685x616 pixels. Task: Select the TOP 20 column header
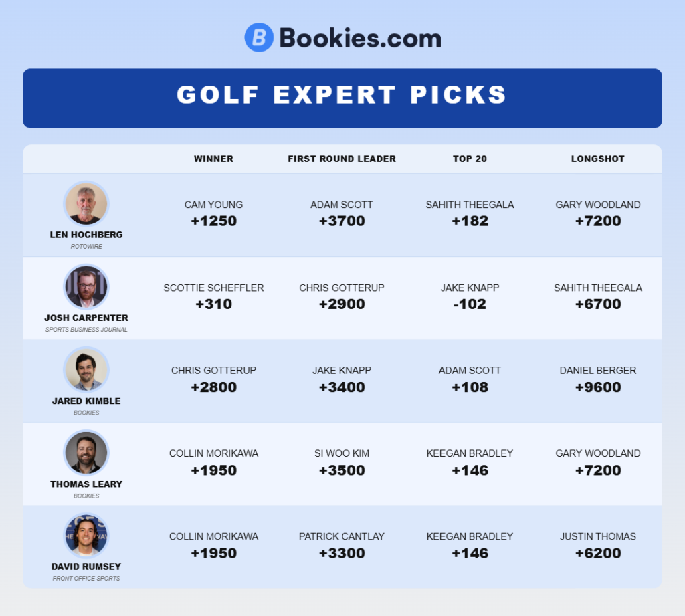(x=470, y=159)
